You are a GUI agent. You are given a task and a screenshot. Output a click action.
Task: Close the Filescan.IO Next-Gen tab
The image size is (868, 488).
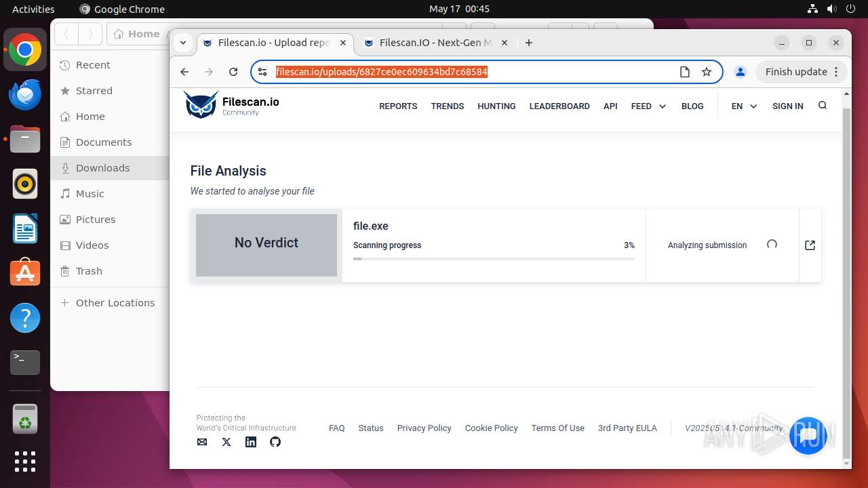pyautogui.click(x=505, y=43)
